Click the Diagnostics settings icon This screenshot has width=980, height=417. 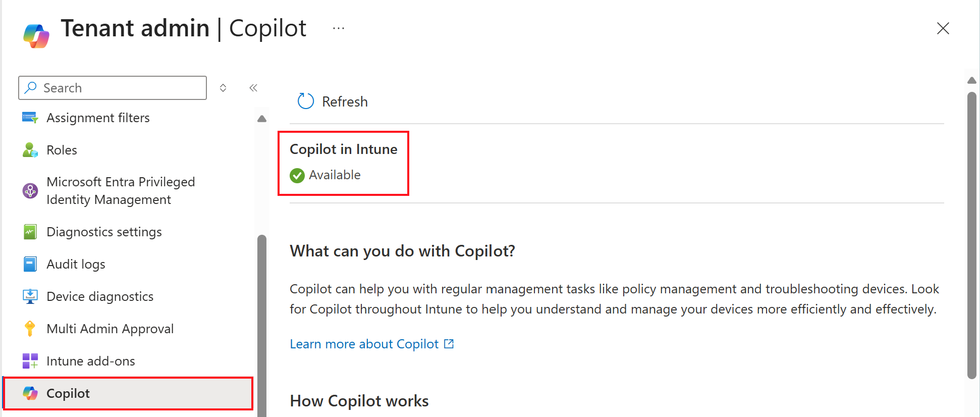[x=30, y=232]
